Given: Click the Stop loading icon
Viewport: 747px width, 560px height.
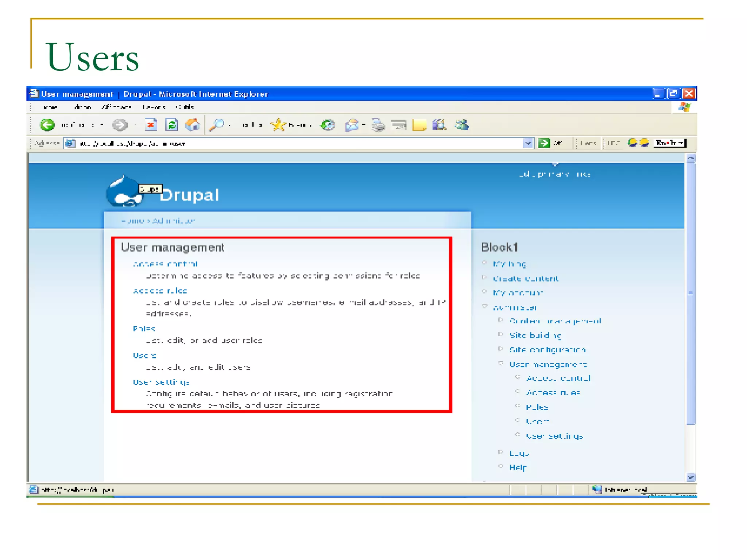Looking at the screenshot, I should 151,125.
